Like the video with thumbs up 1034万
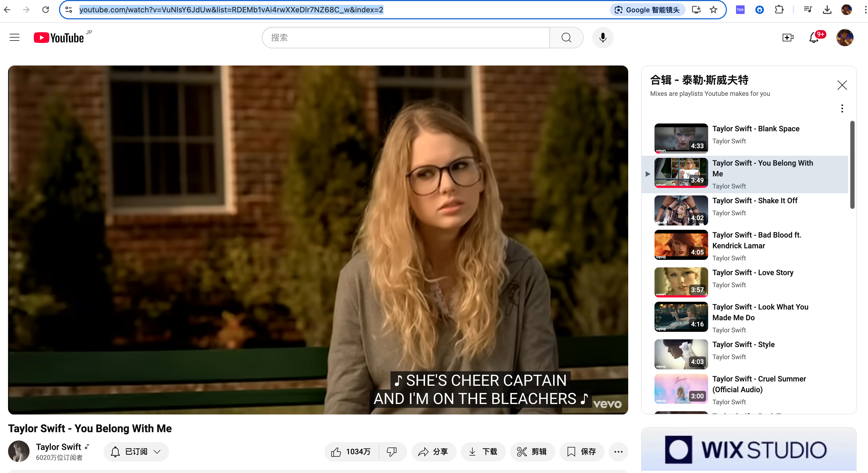The width and height of the screenshot is (868, 473). [x=351, y=452]
